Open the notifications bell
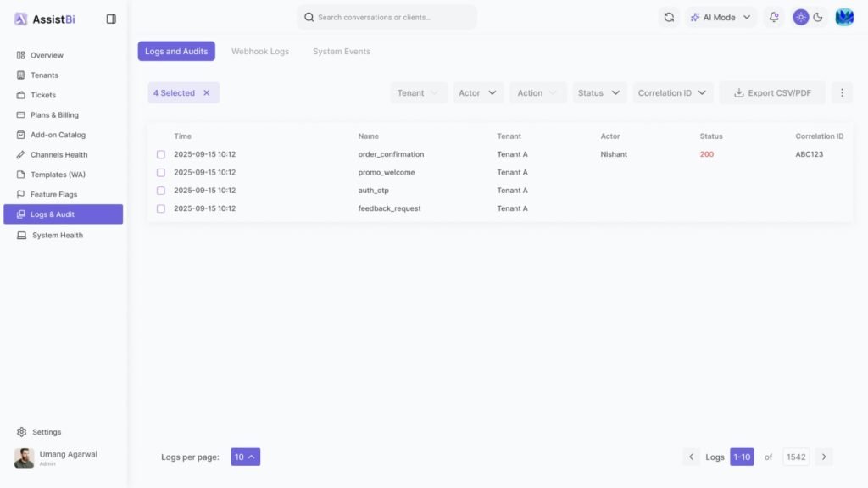The width and height of the screenshot is (868, 488). point(773,17)
